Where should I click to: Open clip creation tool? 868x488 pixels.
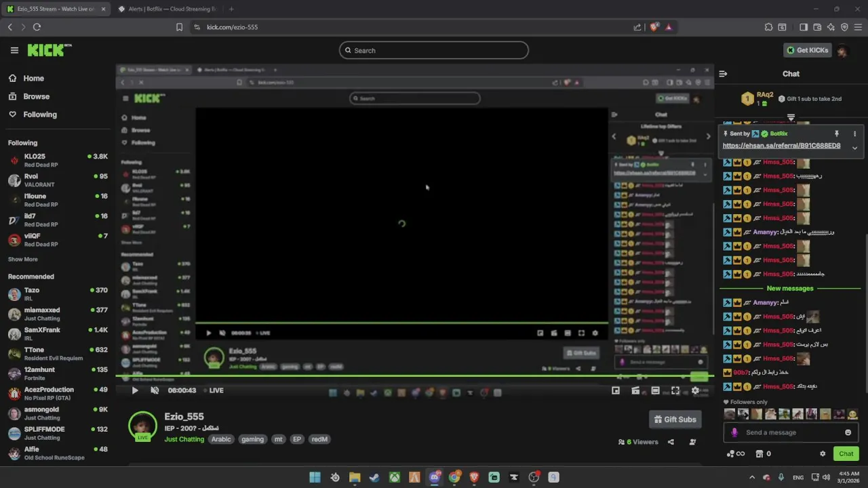click(x=635, y=390)
